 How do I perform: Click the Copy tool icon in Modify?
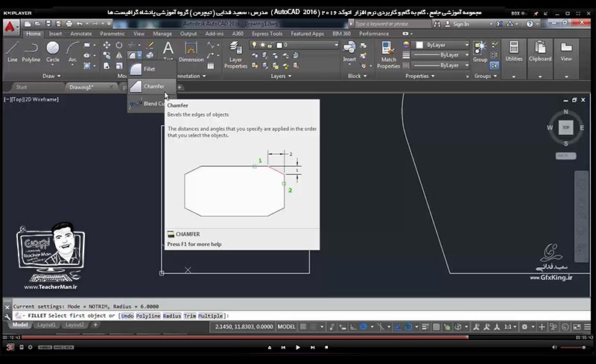tap(107, 56)
